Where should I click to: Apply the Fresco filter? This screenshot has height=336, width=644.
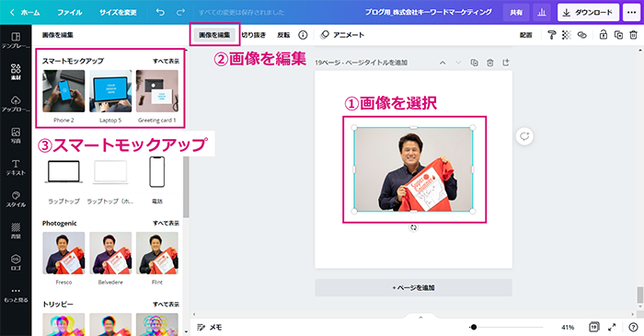[x=63, y=253]
